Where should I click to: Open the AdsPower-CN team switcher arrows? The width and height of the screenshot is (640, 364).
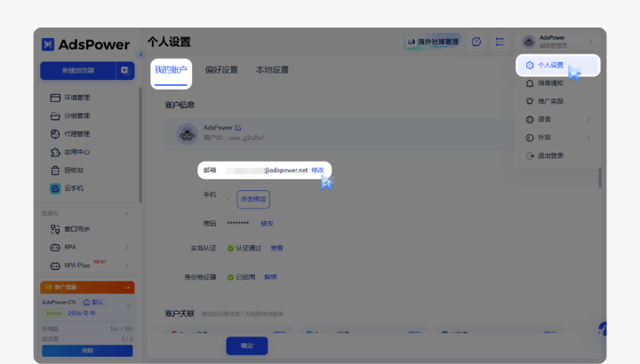point(128,306)
